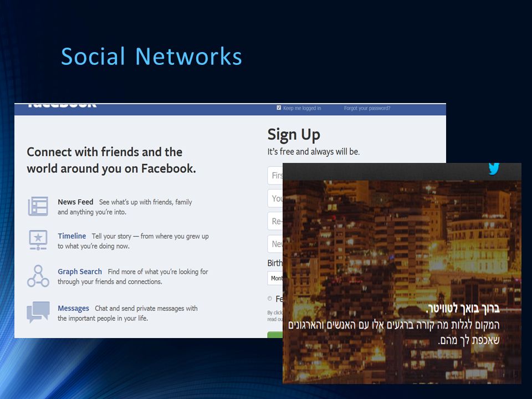Click the 'It's free and always will be.' text
This screenshot has height=399, width=532.
click(x=314, y=152)
